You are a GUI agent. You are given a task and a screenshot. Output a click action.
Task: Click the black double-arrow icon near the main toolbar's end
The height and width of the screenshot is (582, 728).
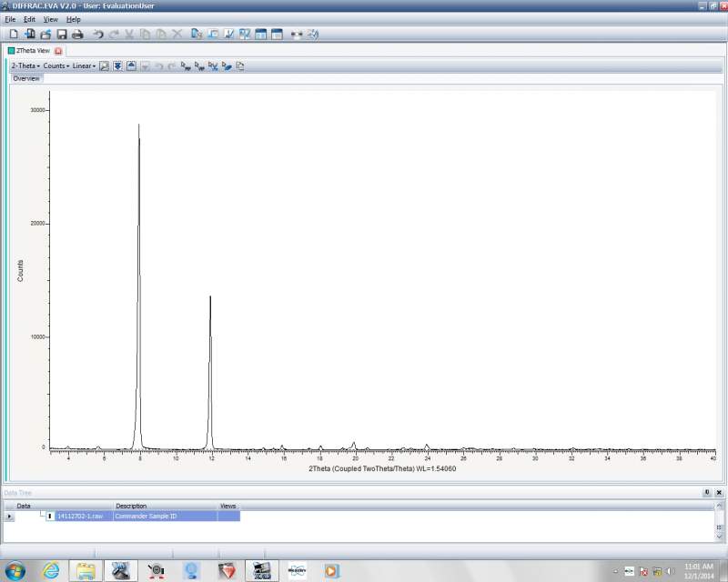(x=297, y=34)
